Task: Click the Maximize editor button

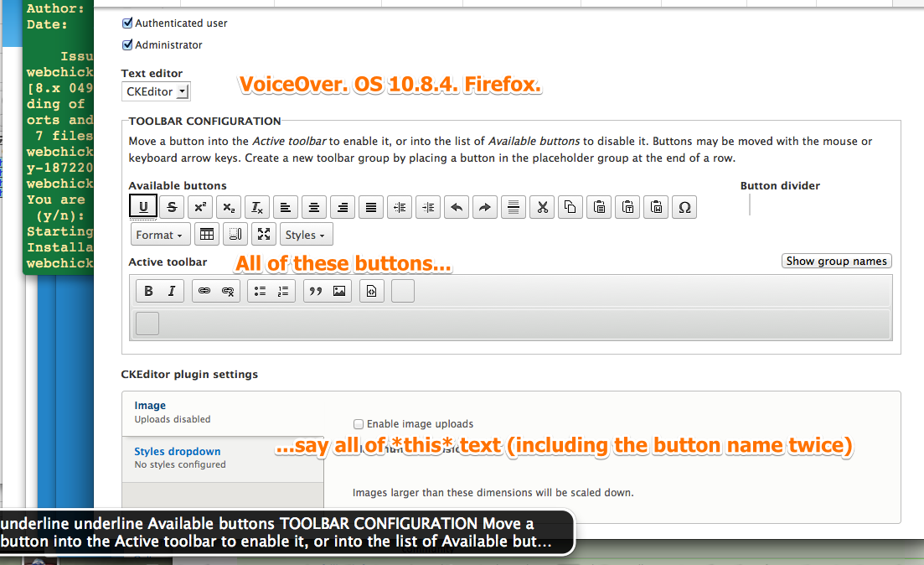Action: (264, 234)
